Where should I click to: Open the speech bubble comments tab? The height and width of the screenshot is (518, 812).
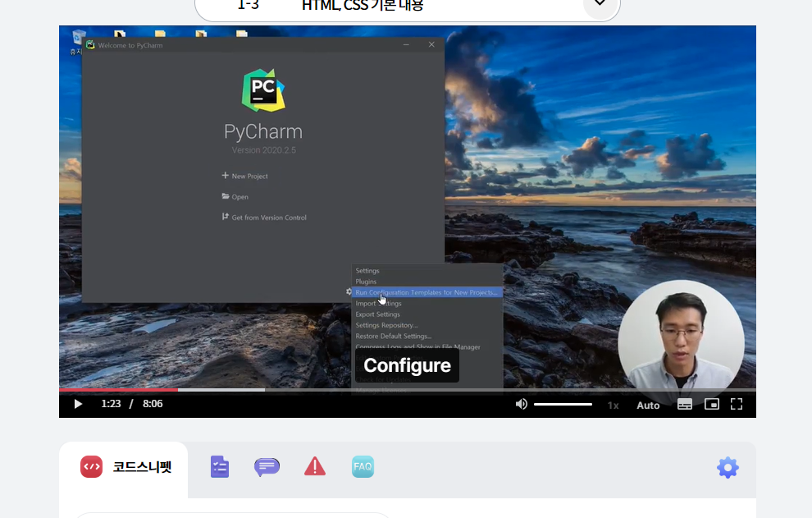coord(267,467)
